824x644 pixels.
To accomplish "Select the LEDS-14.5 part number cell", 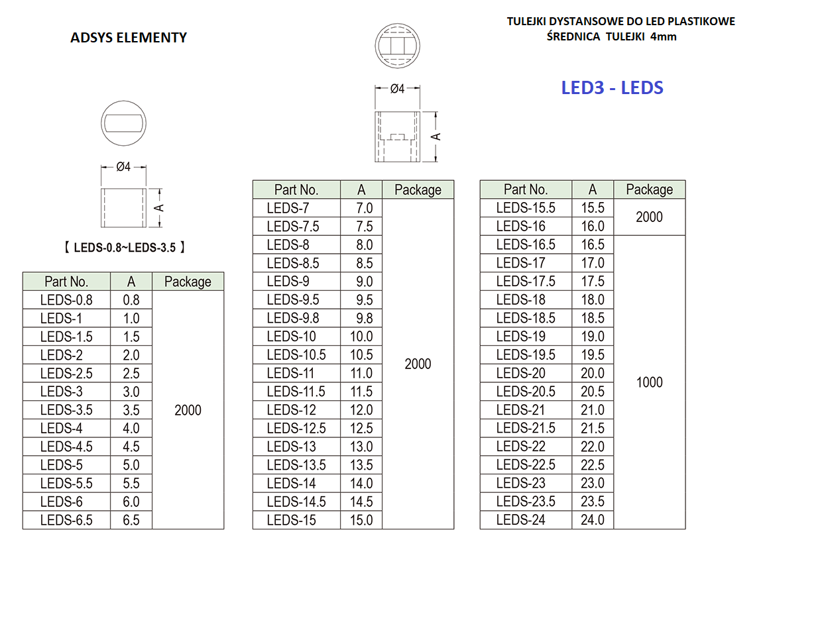I will click(296, 502).
